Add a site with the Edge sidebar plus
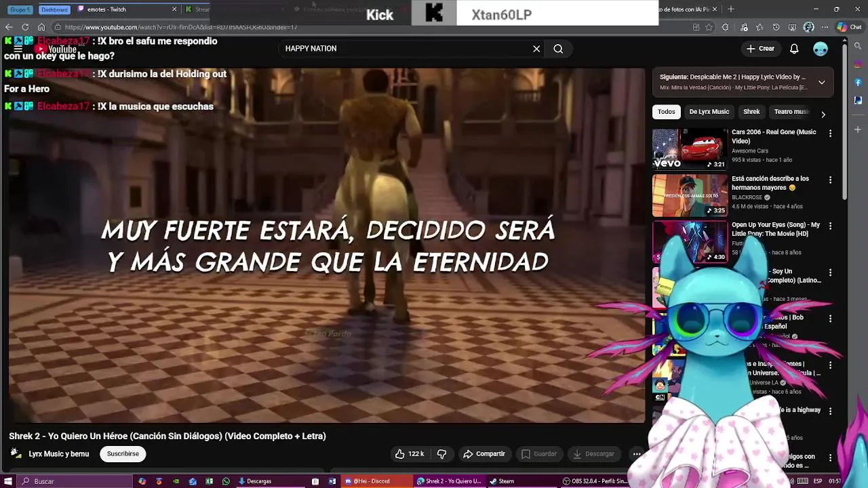 coord(858,129)
